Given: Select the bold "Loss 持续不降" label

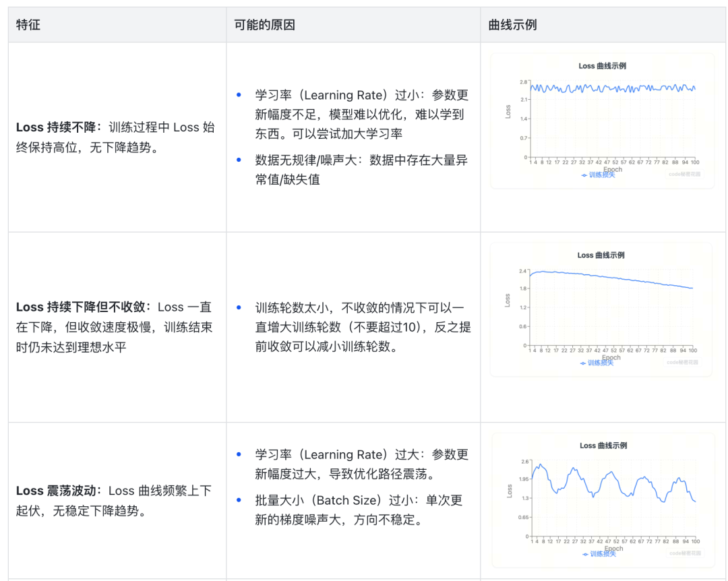Looking at the screenshot, I should click(56, 127).
